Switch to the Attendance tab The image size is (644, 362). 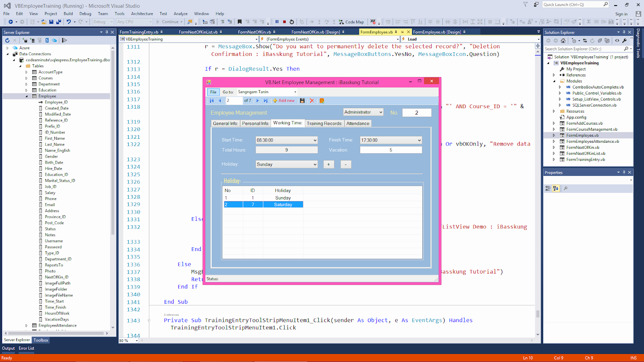[x=358, y=123]
